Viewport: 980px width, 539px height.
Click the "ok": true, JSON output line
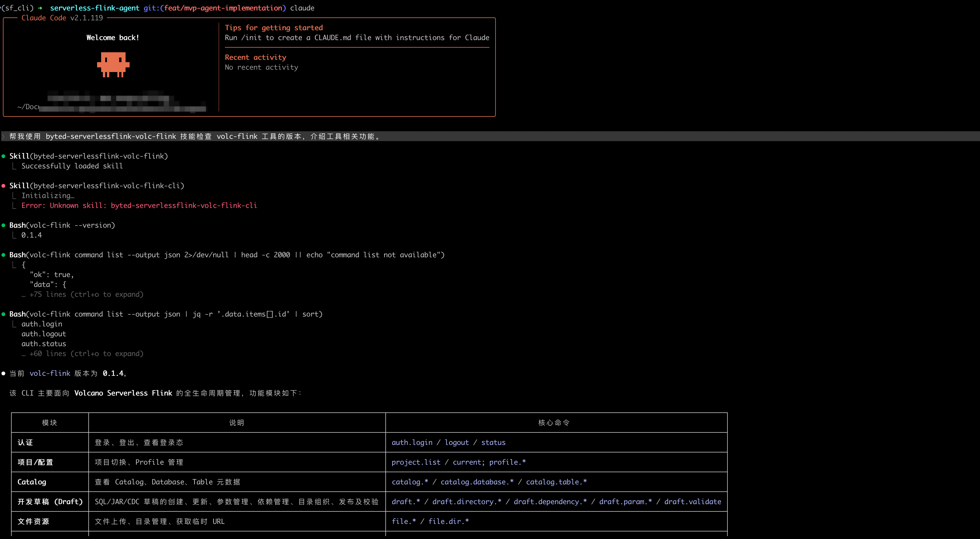click(52, 275)
